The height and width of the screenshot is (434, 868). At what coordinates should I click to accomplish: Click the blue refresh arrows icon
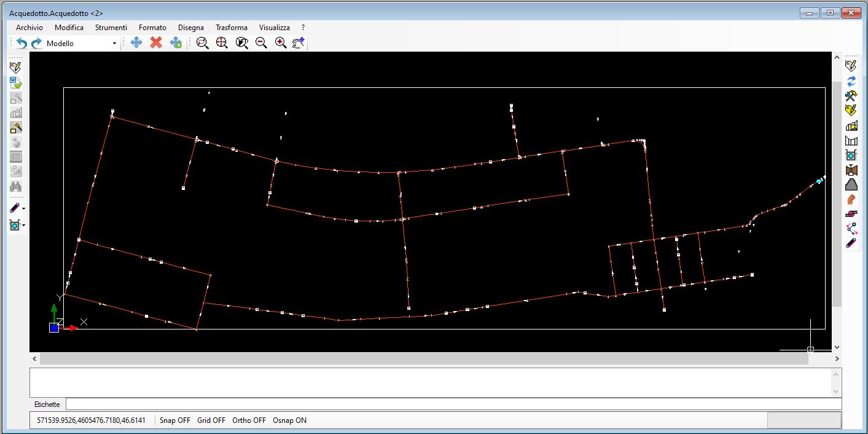[851, 81]
